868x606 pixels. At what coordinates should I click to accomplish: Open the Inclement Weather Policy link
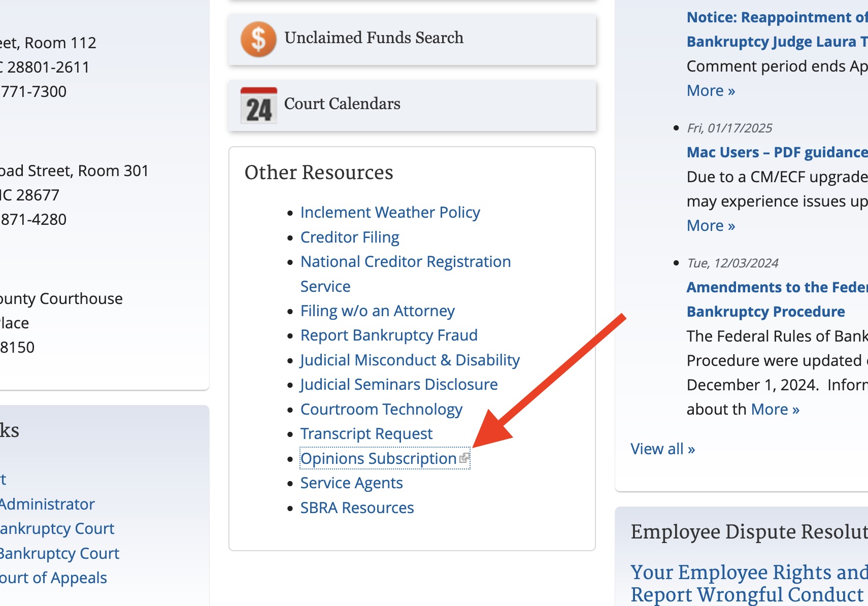coord(390,212)
